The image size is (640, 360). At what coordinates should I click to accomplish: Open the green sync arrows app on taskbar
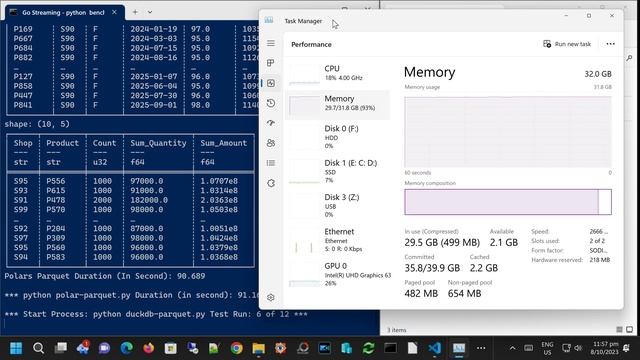(369, 348)
